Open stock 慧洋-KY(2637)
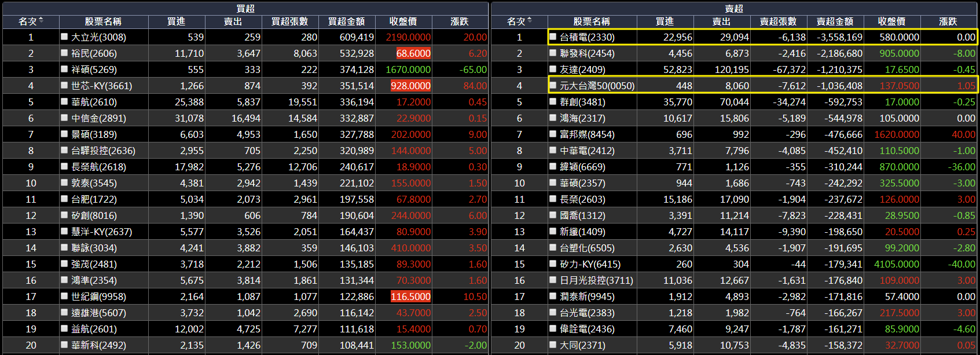The width and height of the screenshot is (980, 355). [101, 232]
